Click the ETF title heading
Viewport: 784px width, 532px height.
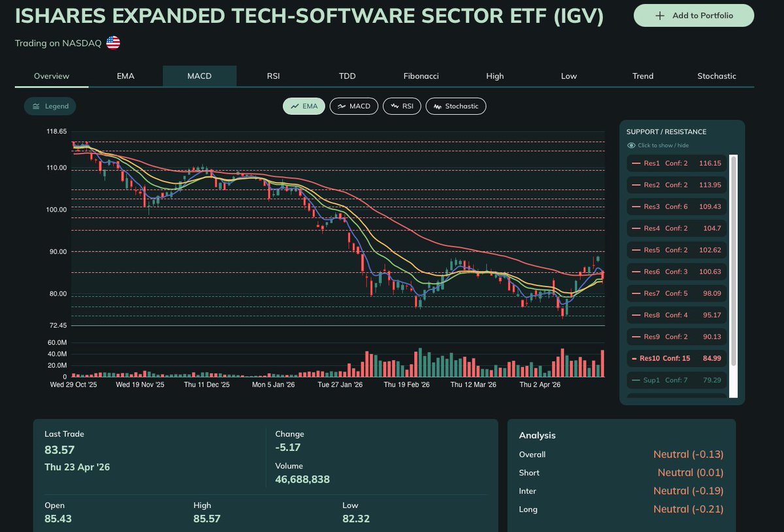pos(310,17)
